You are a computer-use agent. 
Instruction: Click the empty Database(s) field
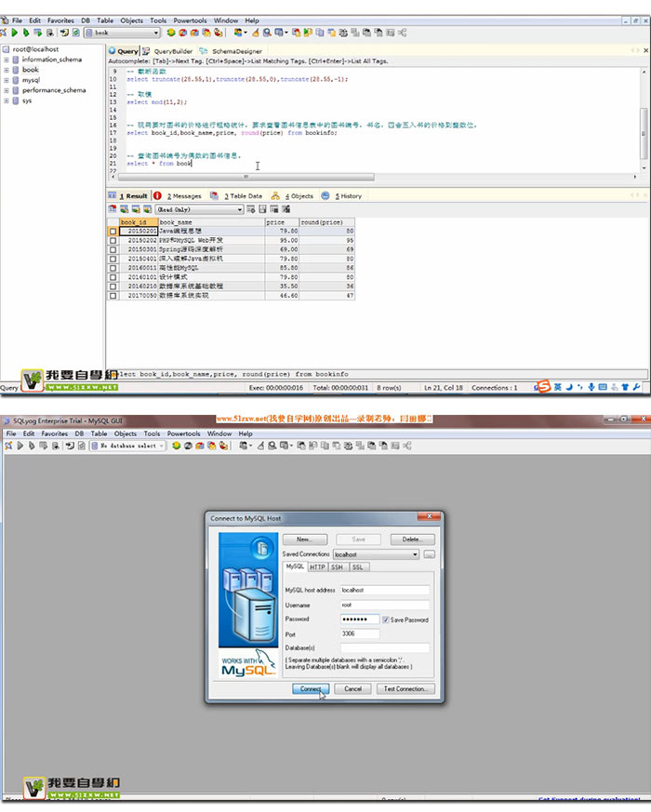385,648
